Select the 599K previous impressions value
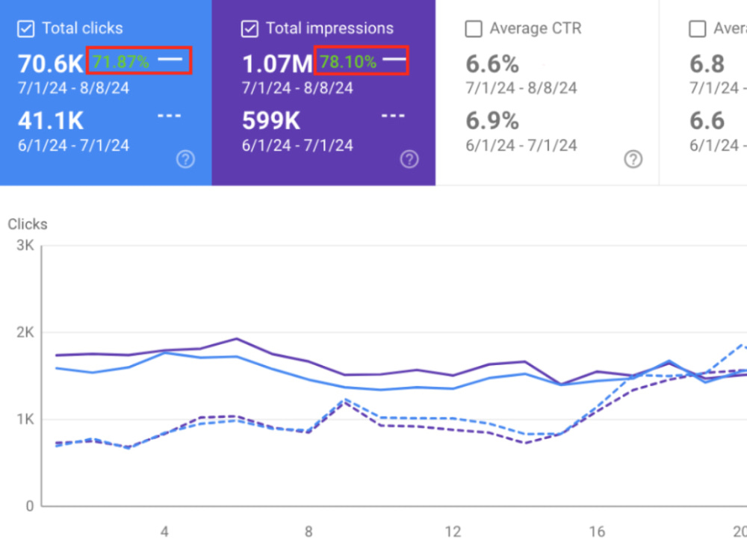Viewport: 747px width, 560px height. tap(271, 121)
